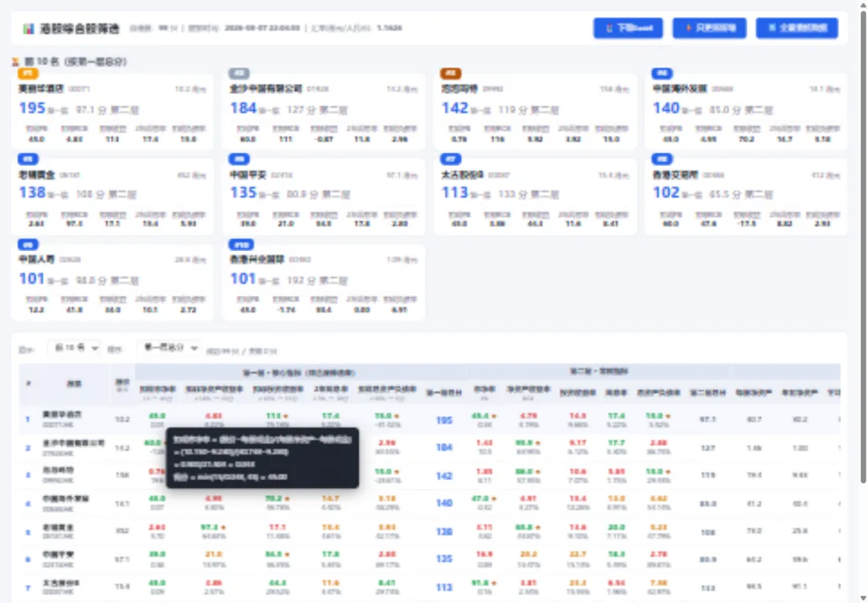Viewport: 868px width, 603px height.
Task: Click the 金沙中国有限公司 name in table row 2
Action: click(73, 443)
